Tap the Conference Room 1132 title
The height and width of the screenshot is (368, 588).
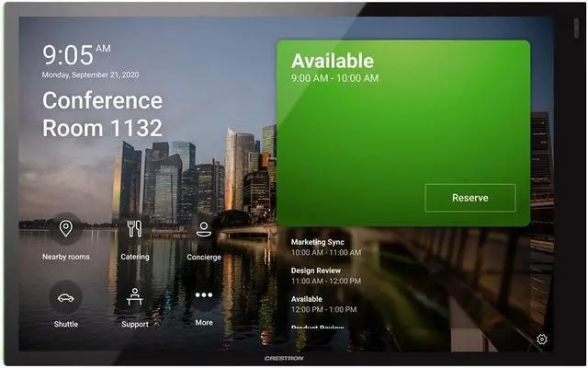pyautogui.click(x=102, y=114)
